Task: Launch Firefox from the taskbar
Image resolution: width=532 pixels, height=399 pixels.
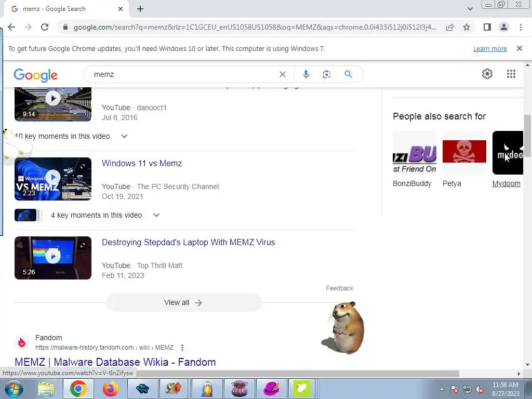Action: tap(110, 389)
